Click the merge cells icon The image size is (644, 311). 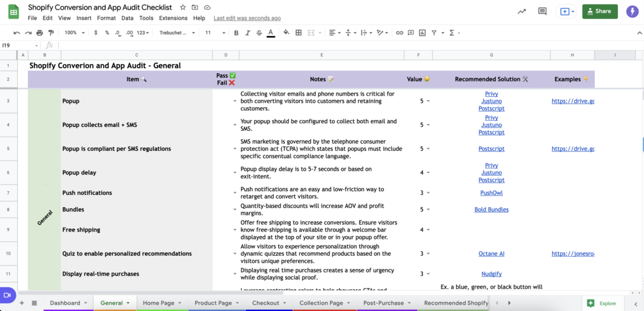[x=311, y=33]
